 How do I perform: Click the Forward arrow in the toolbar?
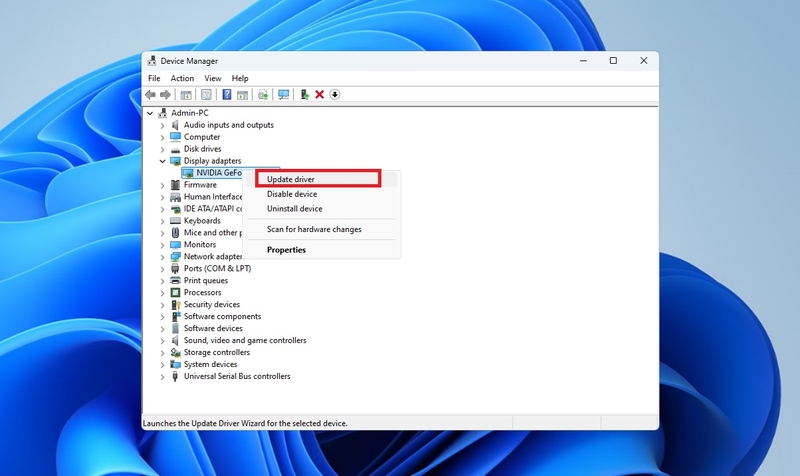[165, 94]
